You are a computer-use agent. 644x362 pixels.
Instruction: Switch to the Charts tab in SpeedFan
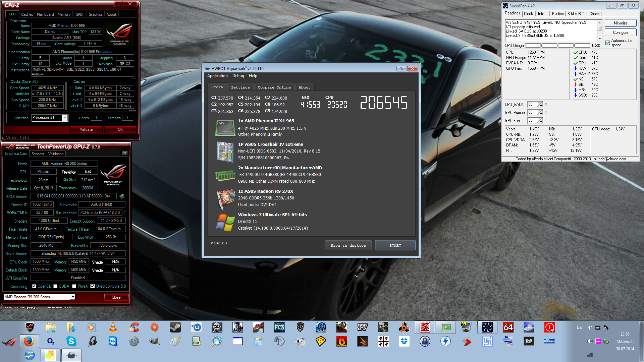[594, 14]
